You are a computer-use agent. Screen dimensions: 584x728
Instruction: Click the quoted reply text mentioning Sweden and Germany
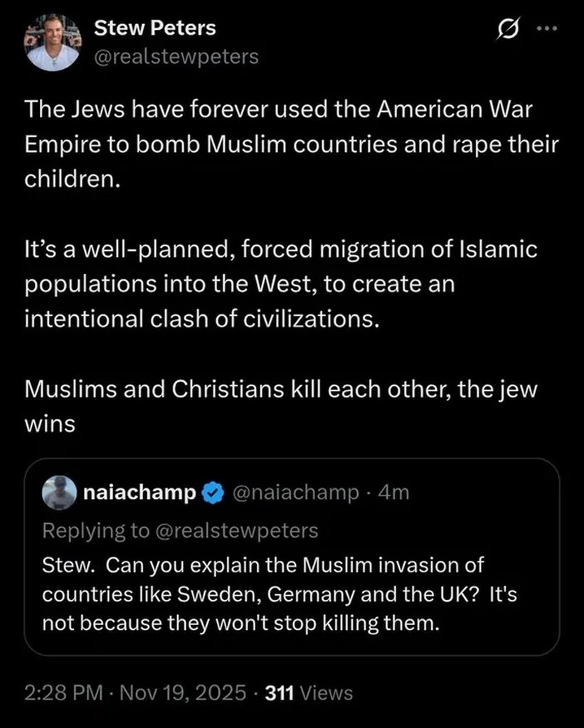280,594
